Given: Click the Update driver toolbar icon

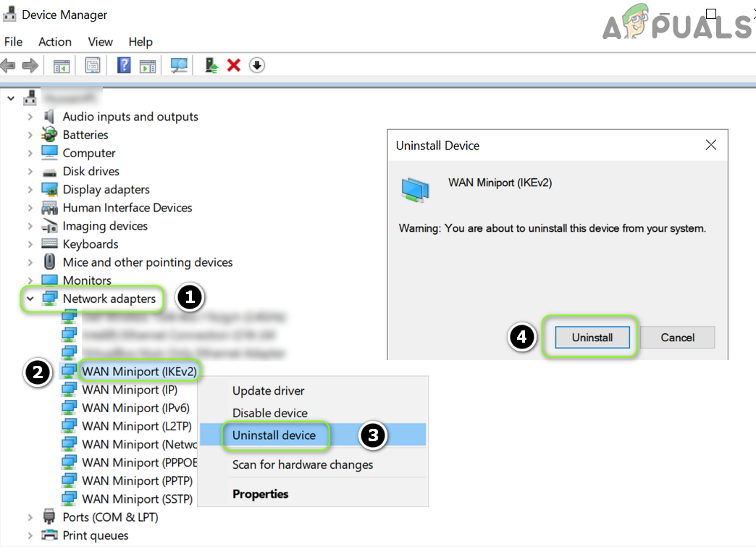Looking at the screenshot, I should point(211,65).
